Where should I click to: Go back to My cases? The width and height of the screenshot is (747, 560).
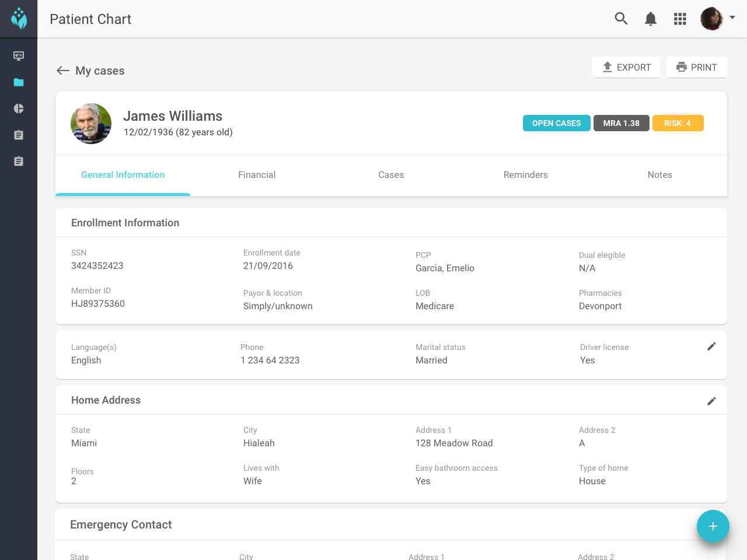tap(90, 71)
